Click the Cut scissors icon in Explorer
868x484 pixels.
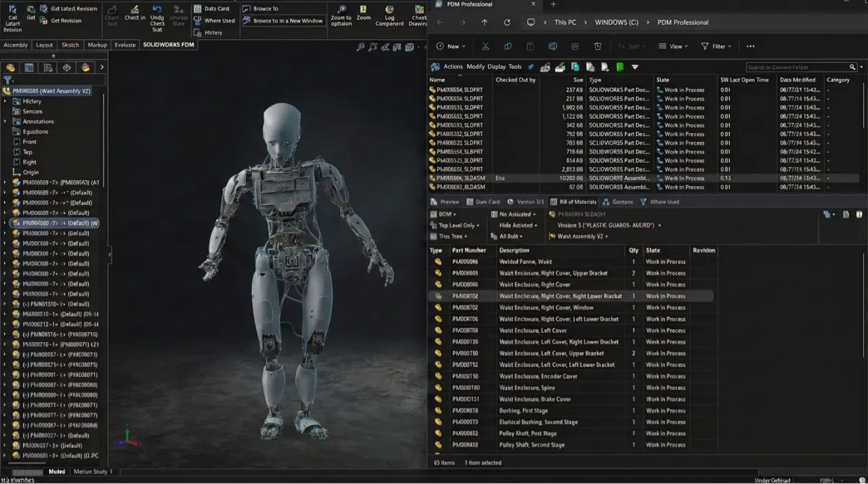point(485,46)
